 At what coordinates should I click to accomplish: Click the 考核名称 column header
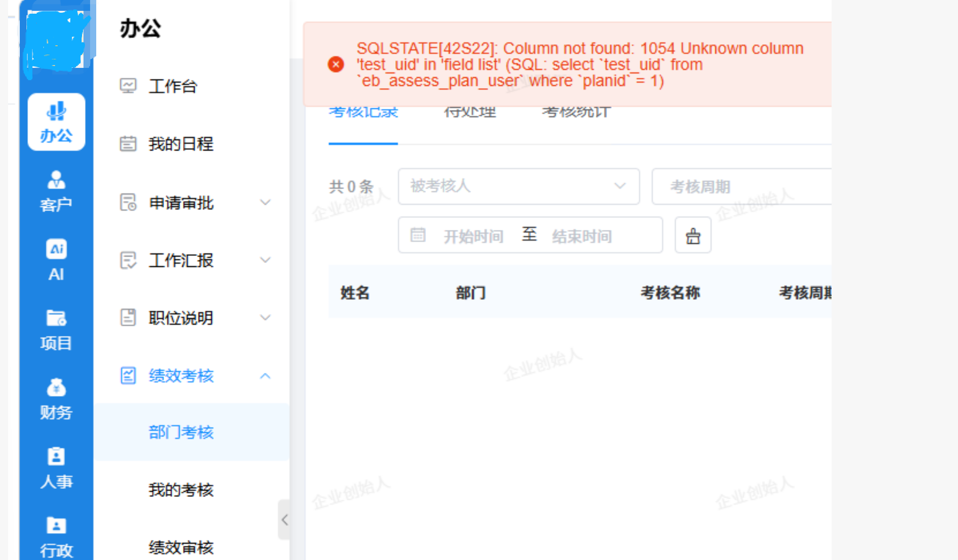tap(670, 293)
